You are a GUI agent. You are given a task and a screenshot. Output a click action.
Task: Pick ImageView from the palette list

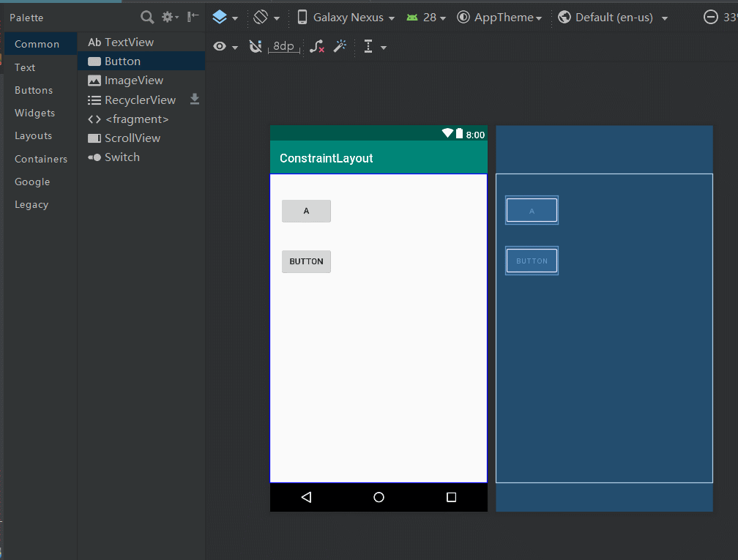(141, 81)
